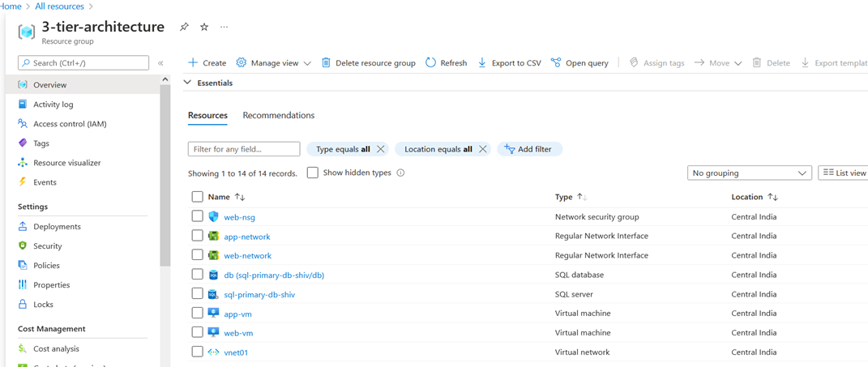Open the Manage view dropdown
The image size is (868, 367).
[x=273, y=63]
